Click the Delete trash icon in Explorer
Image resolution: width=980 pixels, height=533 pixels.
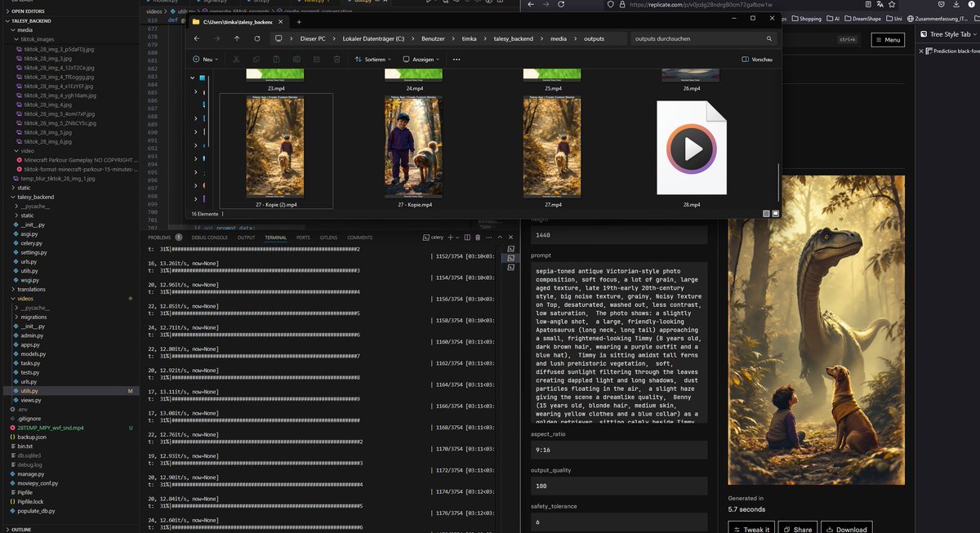coord(337,60)
